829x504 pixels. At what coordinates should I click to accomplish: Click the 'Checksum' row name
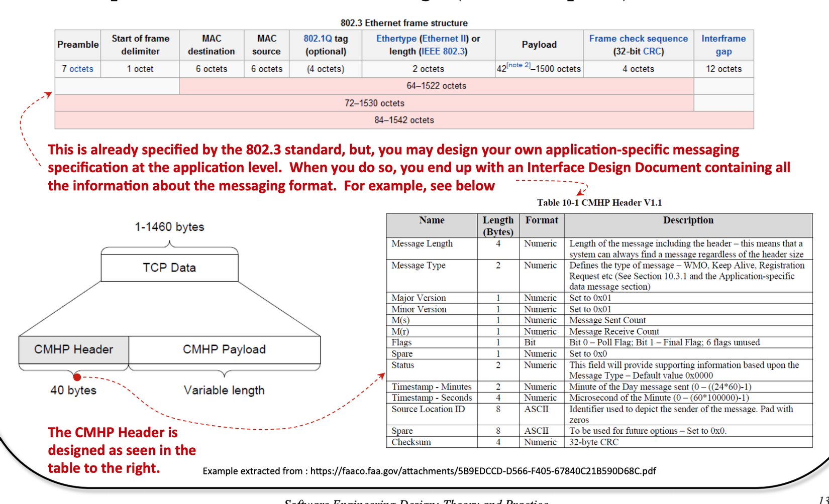[411, 442]
